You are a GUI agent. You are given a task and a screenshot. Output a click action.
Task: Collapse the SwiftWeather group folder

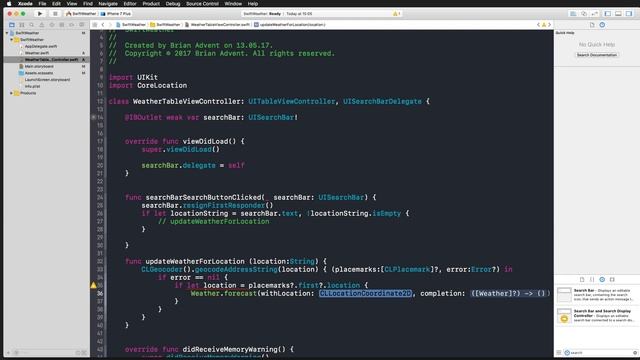(11, 40)
